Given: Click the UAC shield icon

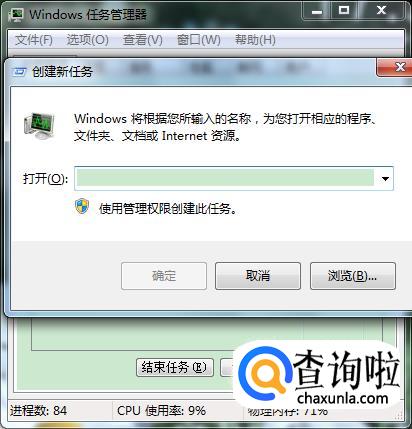Looking at the screenshot, I should coord(82,206).
